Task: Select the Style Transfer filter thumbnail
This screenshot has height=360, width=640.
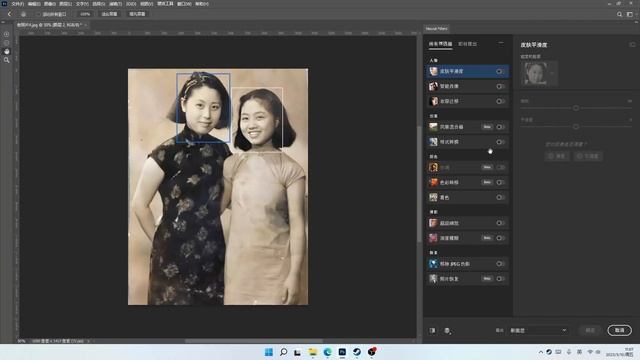Action: coord(433,142)
